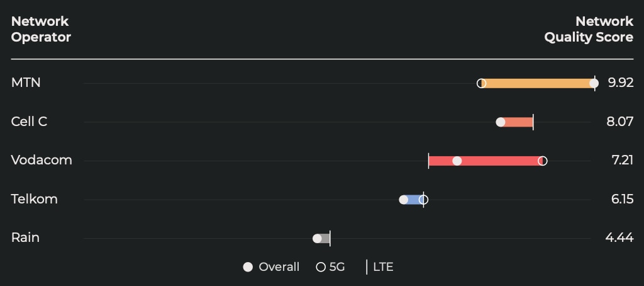Toggle the LTE legend entry

380,267
